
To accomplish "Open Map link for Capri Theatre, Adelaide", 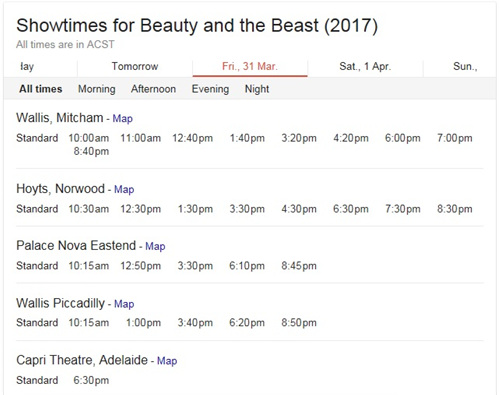I will [167, 361].
